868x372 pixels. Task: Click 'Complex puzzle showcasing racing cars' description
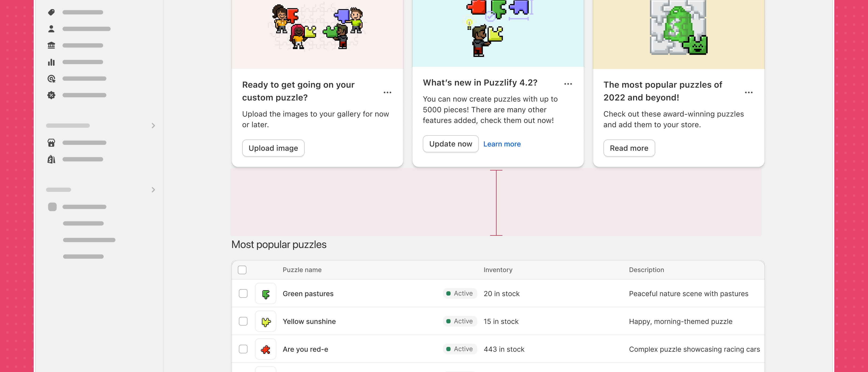(x=694, y=349)
